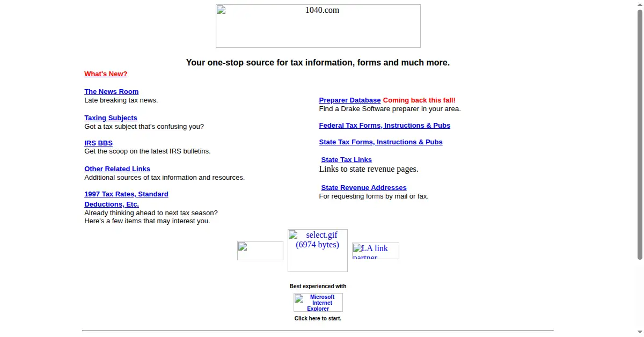Click 'Click here to start.' caption
Screen dimensions: 644x337
pyautogui.click(x=318, y=319)
